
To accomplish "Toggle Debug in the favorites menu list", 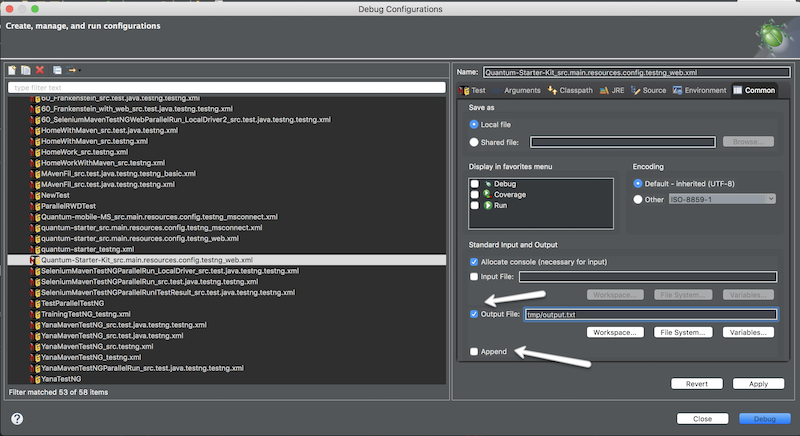I will [475, 184].
